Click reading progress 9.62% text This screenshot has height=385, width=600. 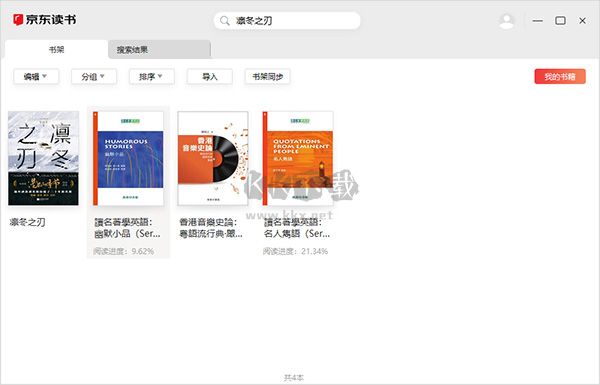(124, 251)
